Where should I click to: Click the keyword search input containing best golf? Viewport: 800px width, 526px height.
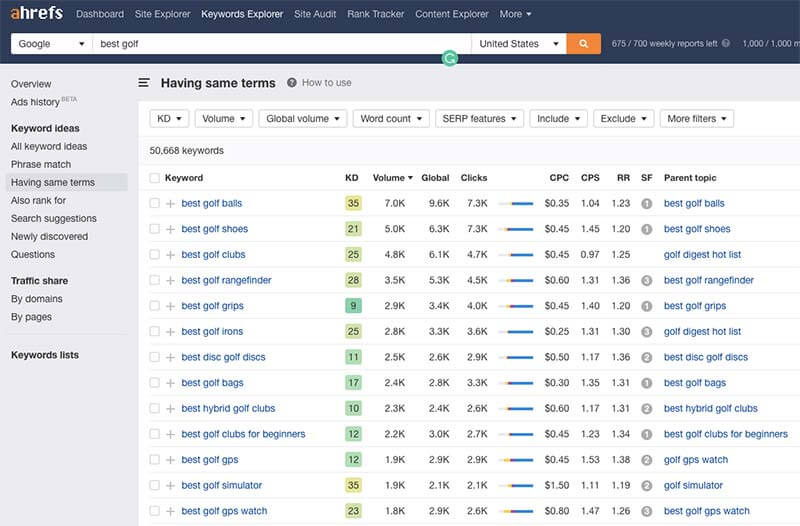[x=282, y=44]
